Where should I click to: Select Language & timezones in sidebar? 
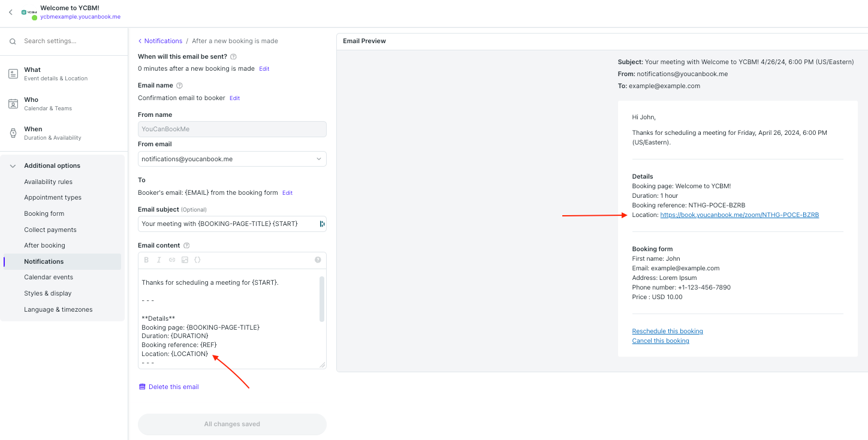[x=58, y=309]
